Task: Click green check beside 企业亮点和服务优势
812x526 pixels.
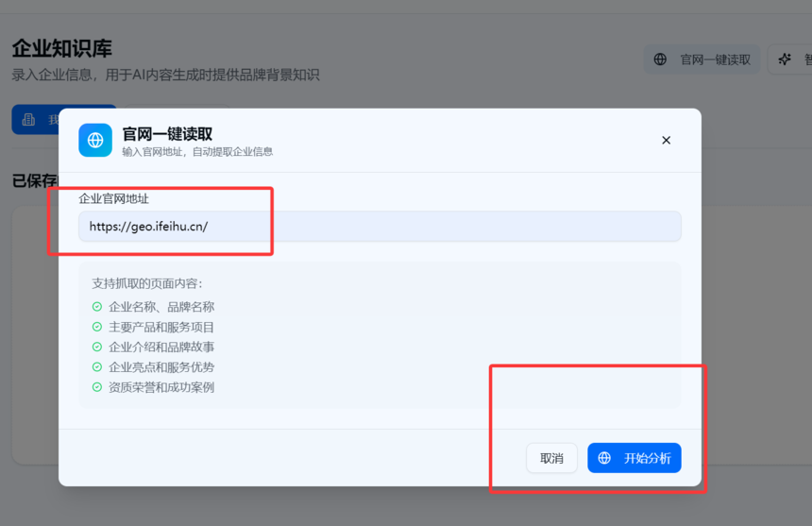Action: click(97, 367)
